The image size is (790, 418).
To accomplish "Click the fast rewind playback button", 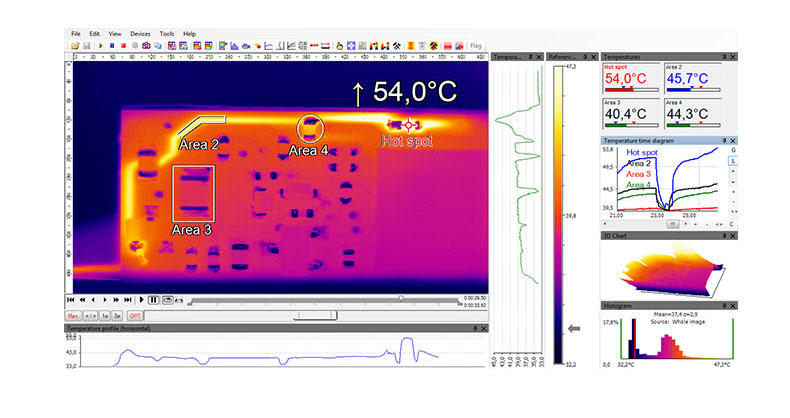I will pos(82,300).
